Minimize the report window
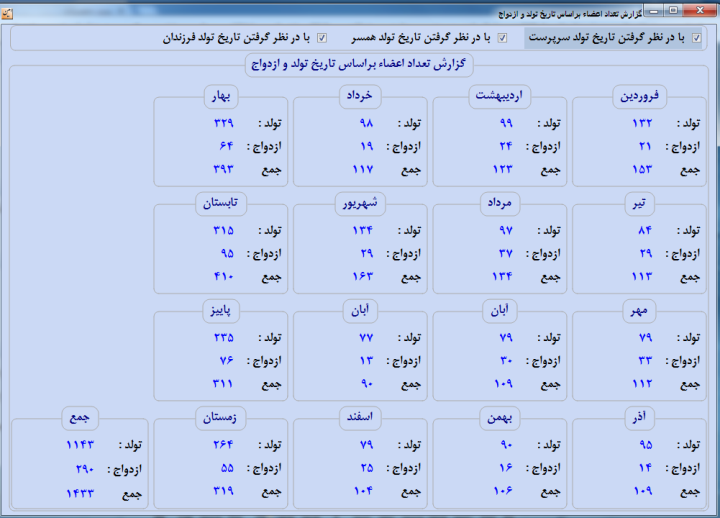Image resolution: width=720 pixels, height=518 pixels. 653,11
